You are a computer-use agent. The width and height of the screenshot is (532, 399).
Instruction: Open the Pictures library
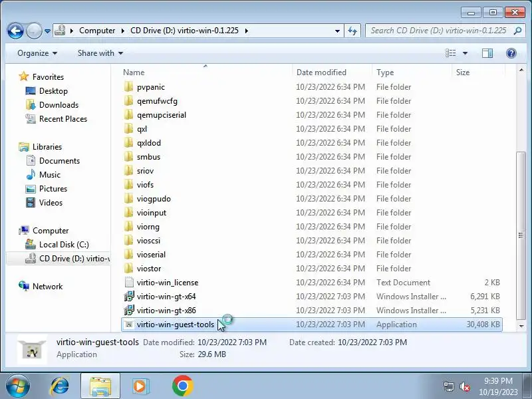click(x=53, y=189)
